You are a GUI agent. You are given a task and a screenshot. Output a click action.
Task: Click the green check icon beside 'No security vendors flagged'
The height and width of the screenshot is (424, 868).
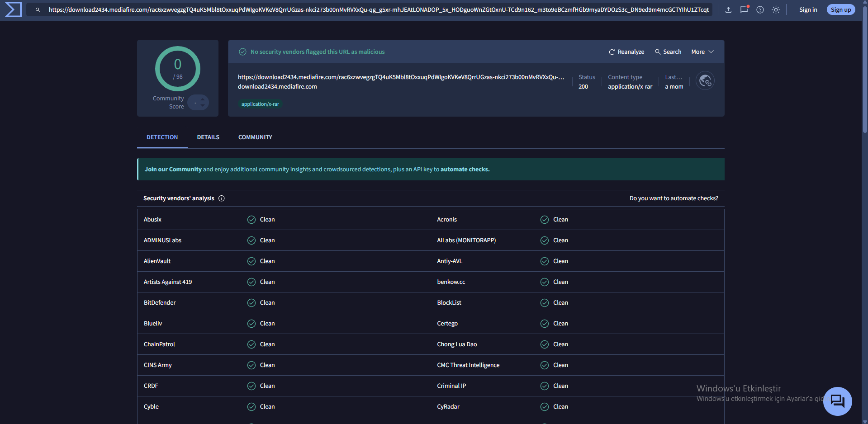tap(243, 52)
